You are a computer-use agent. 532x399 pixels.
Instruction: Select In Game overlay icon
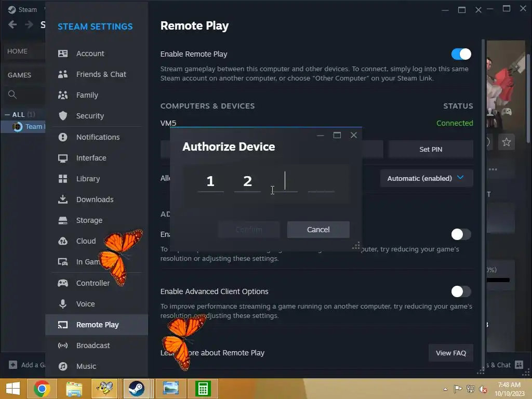tap(63, 262)
